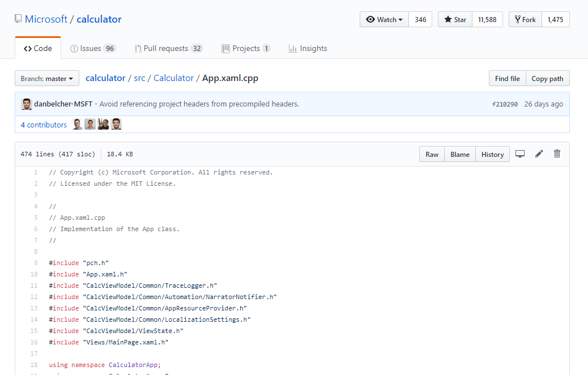Image resolution: width=588 pixels, height=375 pixels.
Task: Click the "18.4 KB" file size
Action: [x=120, y=154]
